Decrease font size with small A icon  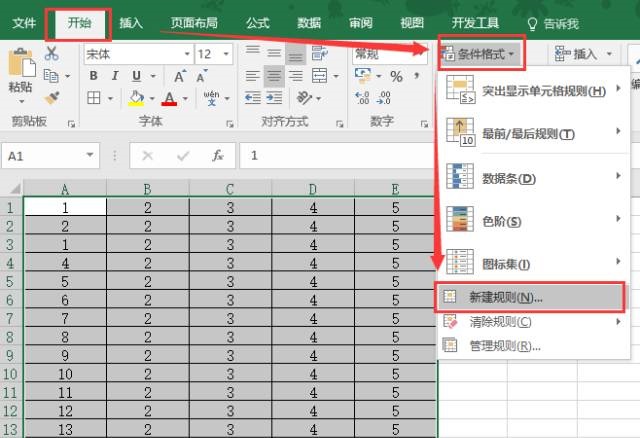click(202, 76)
